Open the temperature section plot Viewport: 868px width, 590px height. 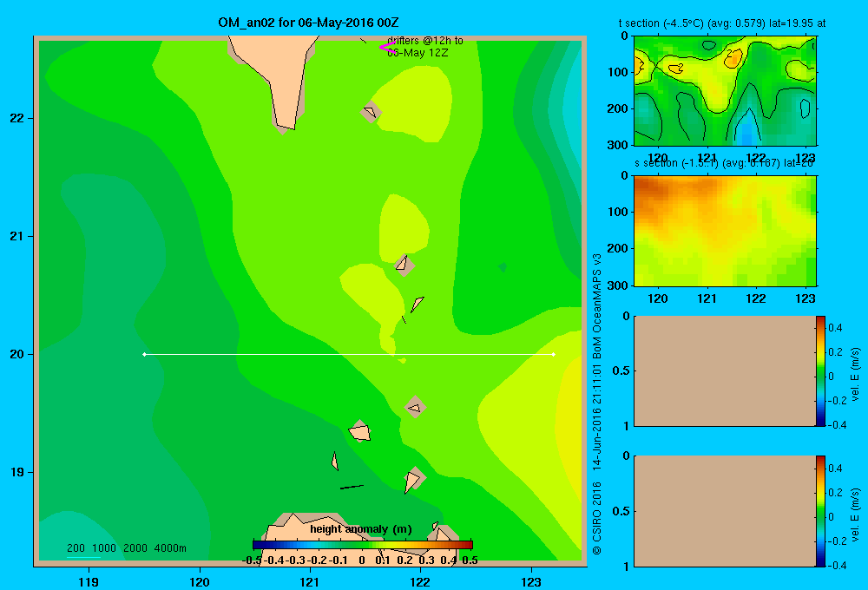[725, 91]
